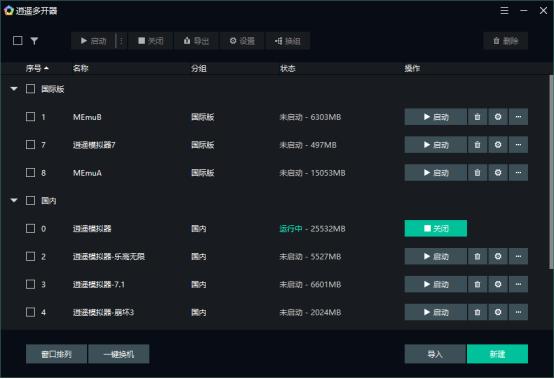Image resolution: width=554 pixels, height=379 pixels.
Task: Click trash icon in 逍遥模拟器-7.1 row
Action: pyautogui.click(x=477, y=284)
